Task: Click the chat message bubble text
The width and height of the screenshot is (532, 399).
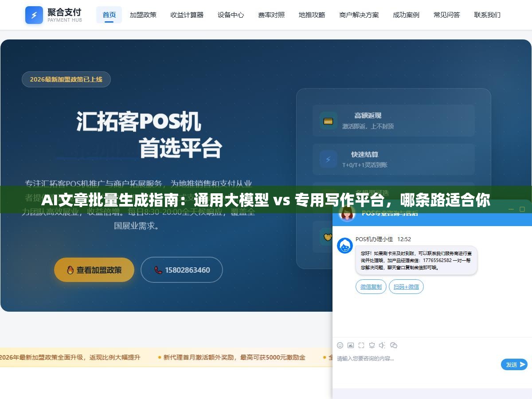Action: [x=416, y=261]
